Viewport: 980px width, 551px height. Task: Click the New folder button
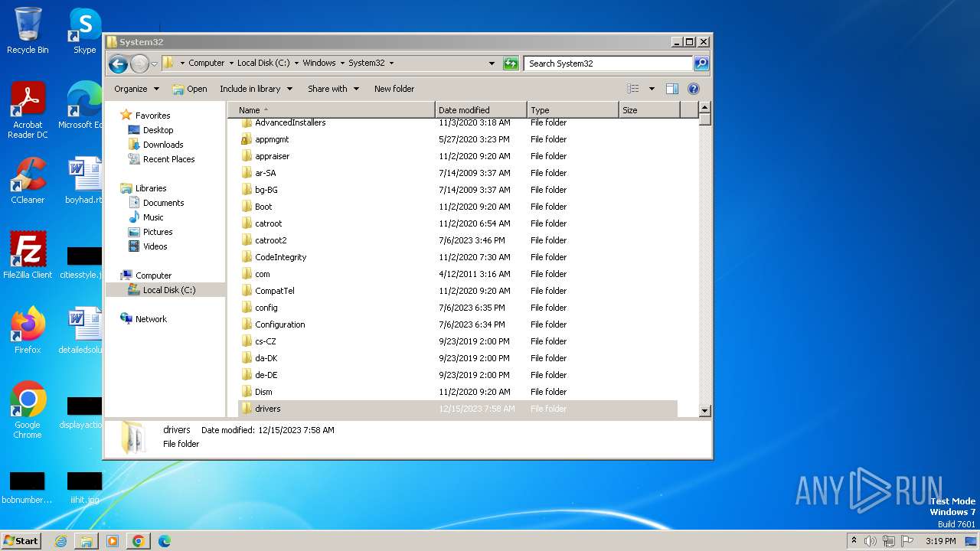(394, 89)
